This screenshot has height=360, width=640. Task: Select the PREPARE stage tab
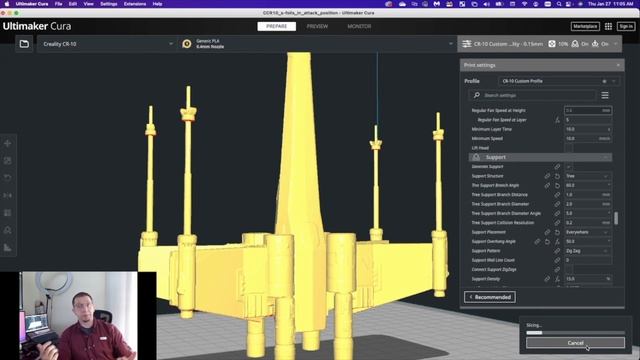(276, 26)
